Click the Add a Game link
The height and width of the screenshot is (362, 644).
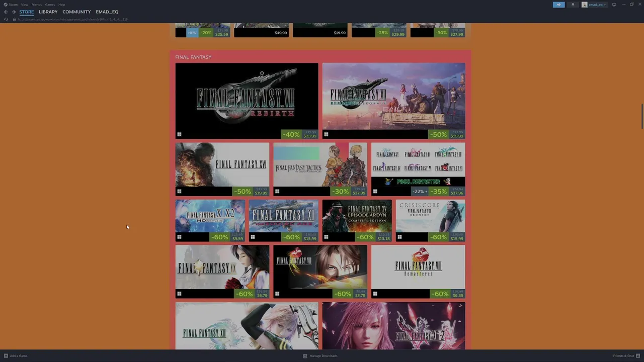[19, 356]
